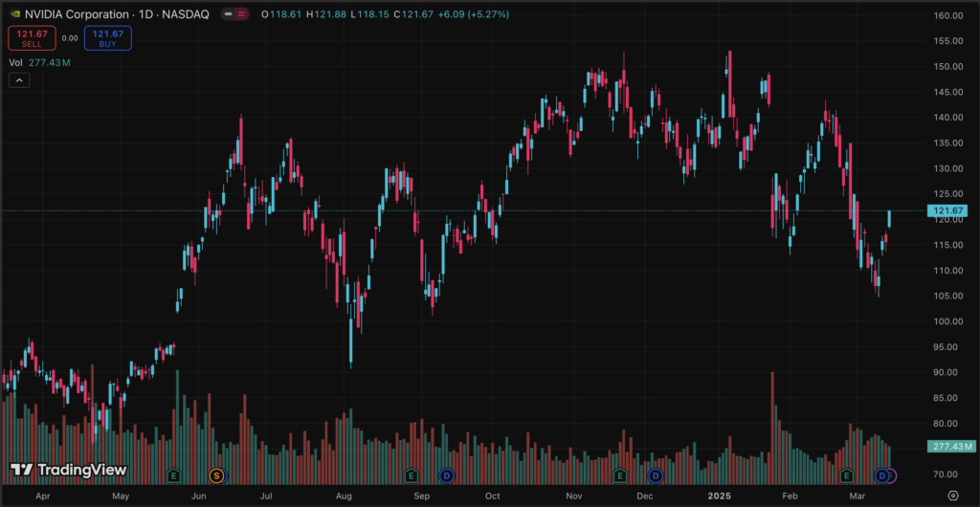Click the 130.00 price axis label
The image size is (980, 507).
947,168
